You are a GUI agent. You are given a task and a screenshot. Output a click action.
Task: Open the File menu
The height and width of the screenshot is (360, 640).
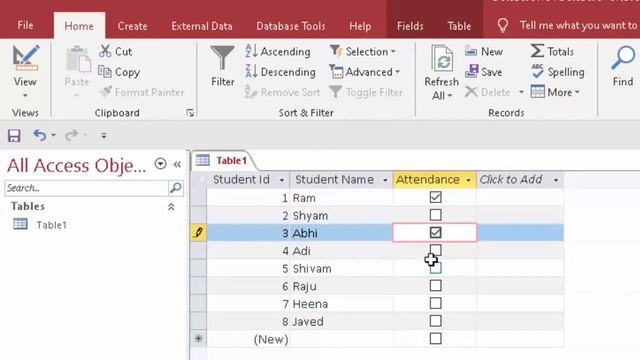[25, 25]
